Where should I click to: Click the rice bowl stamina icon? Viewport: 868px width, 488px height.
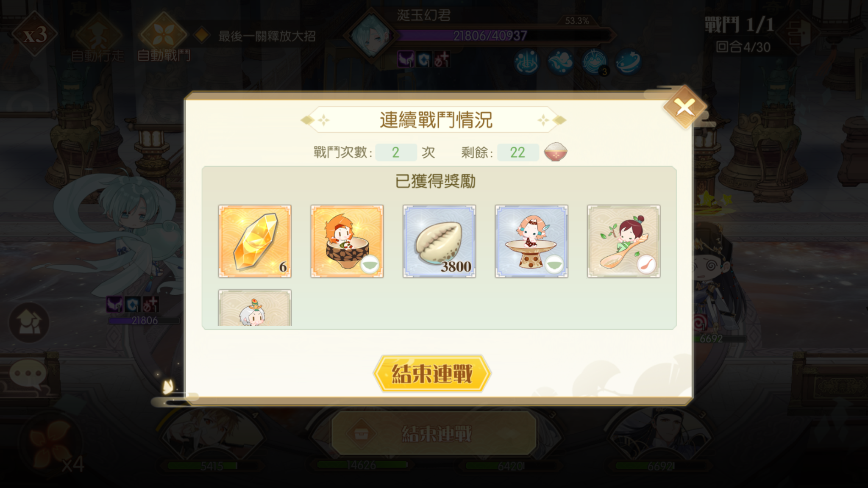point(556,152)
